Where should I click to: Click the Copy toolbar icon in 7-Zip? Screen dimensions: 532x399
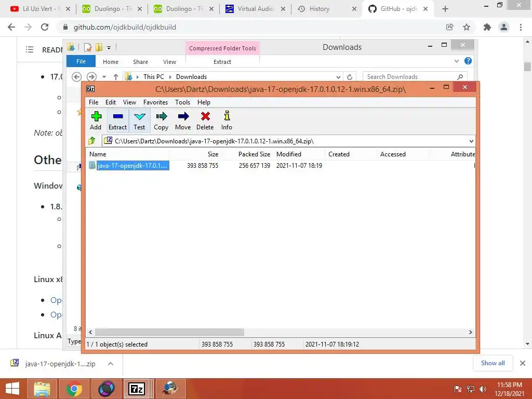tap(161, 121)
